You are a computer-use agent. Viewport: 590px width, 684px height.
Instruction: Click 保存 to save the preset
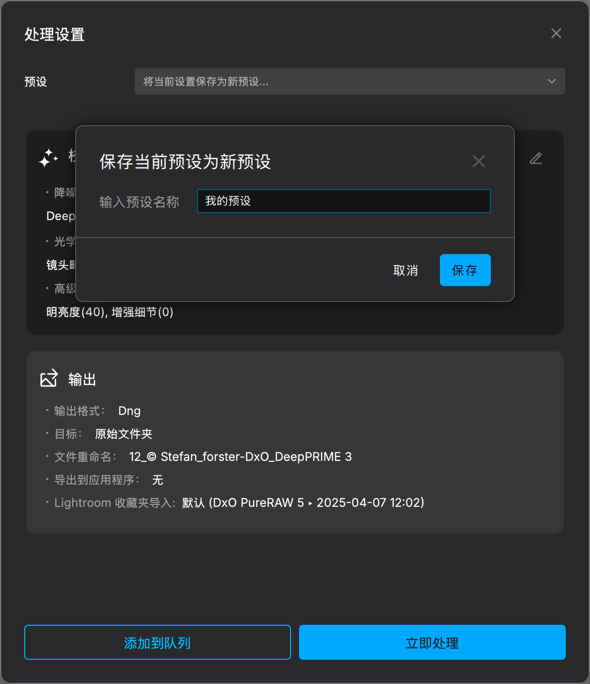[465, 270]
